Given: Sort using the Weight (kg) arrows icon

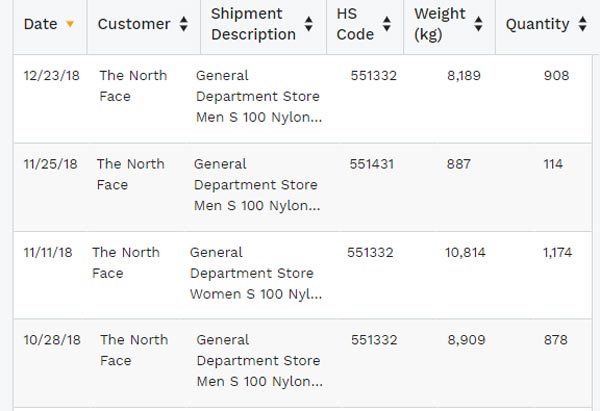Looking at the screenshot, I should click(479, 25).
